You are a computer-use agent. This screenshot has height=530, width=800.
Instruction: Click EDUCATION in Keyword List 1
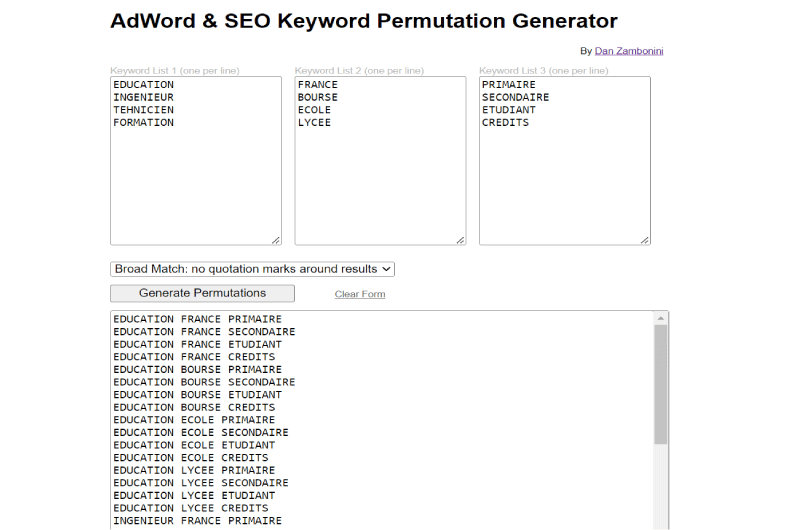pos(143,85)
